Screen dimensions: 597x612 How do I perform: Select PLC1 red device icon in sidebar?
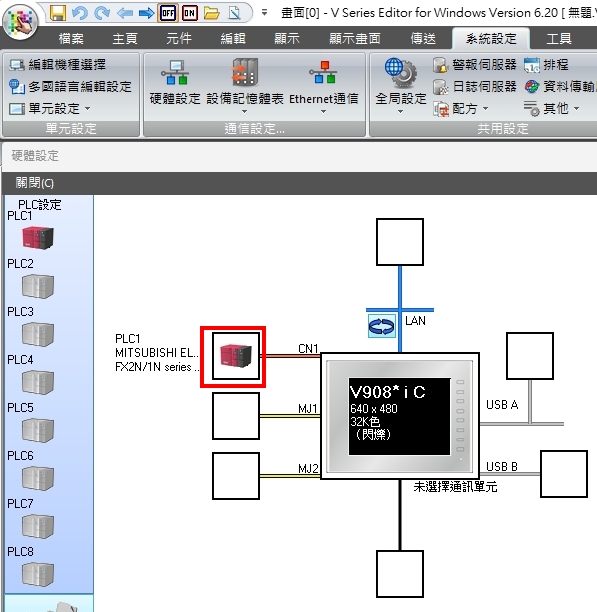[x=37, y=238]
